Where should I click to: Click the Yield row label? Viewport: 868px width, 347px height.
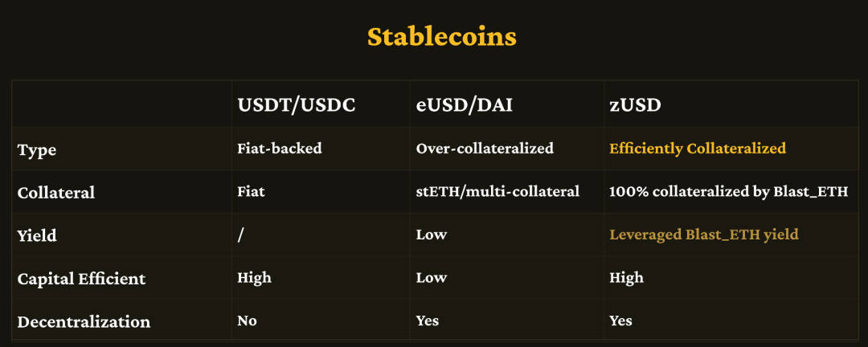36,236
